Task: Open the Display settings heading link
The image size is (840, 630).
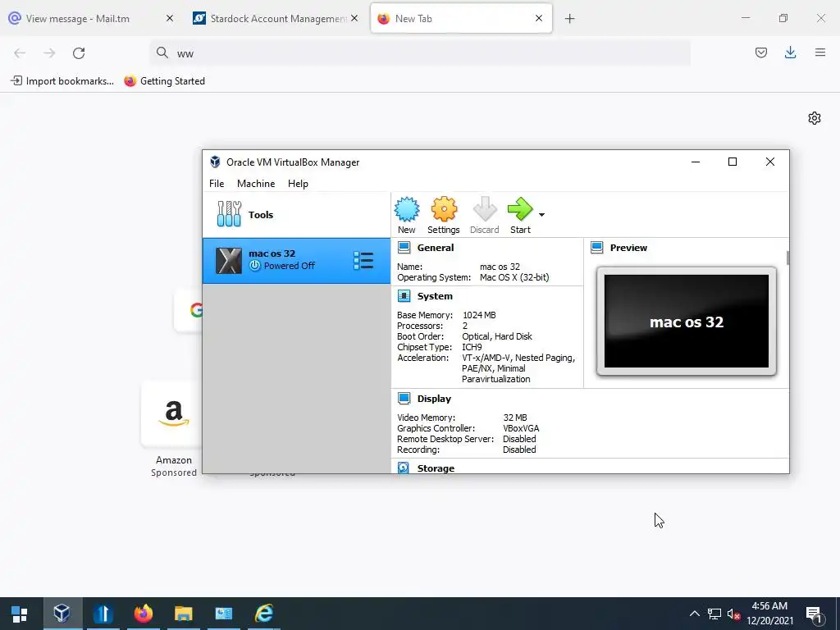Action: (x=434, y=399)
